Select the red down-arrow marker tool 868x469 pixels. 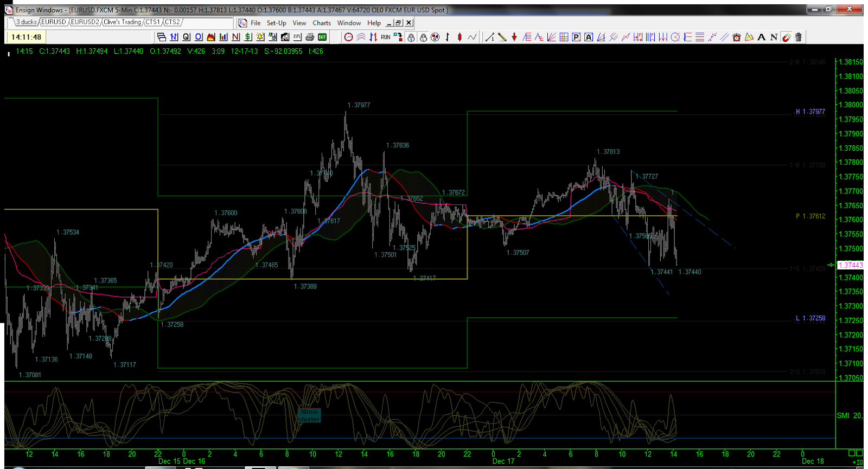(514, 37)
